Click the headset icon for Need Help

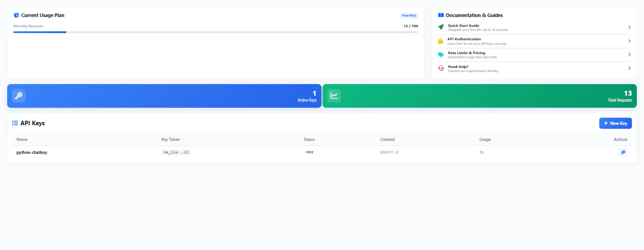(x=441, y=68)
